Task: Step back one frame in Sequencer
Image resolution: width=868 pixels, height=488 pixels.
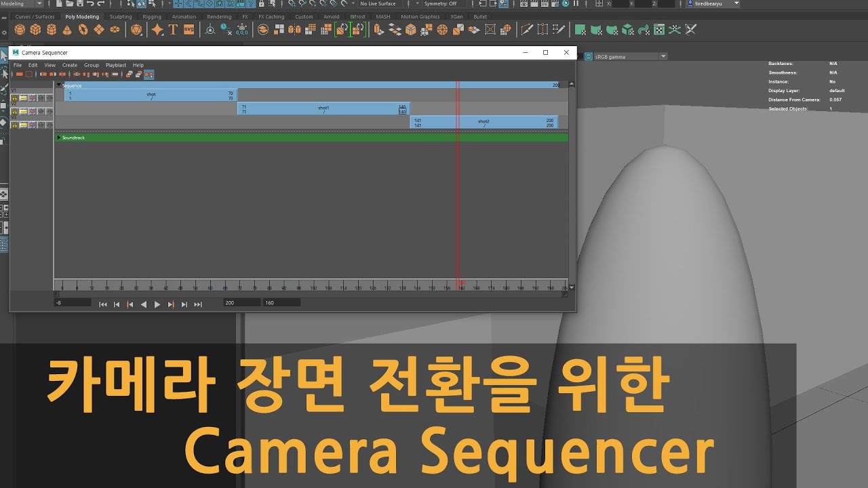Action: point(117,304)
